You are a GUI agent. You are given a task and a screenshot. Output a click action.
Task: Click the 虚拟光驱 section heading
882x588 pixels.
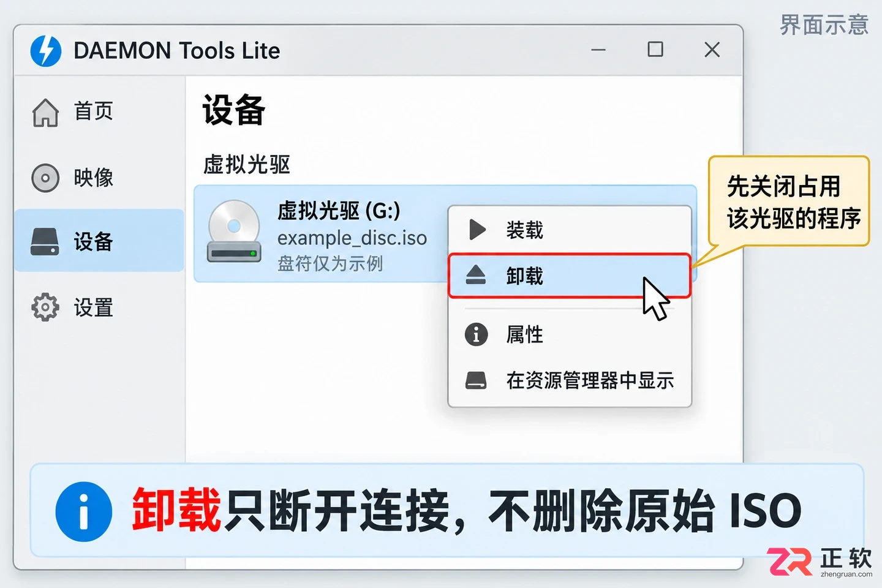[x=247, y=164]
